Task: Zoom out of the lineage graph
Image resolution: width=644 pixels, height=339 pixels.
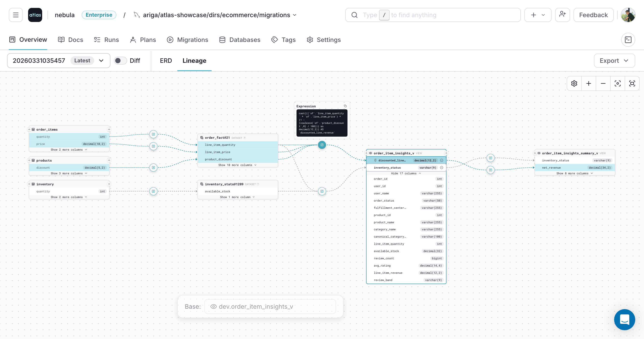Action: [x=603, y=83]
